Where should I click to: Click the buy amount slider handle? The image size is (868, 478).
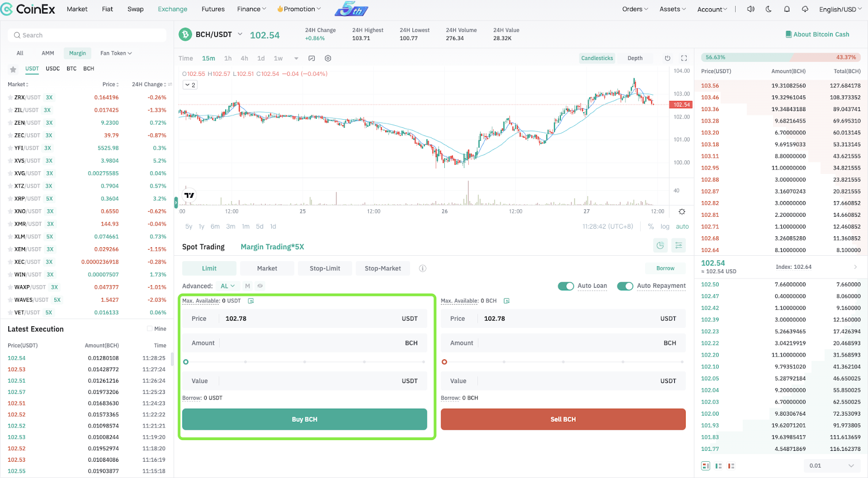tap(186, 362)
